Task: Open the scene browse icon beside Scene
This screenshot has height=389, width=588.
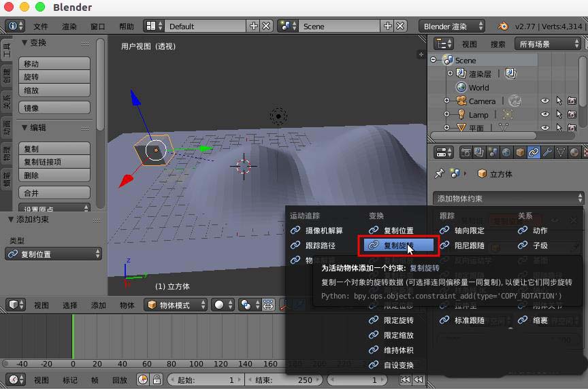Action: (x=288, y=26)
